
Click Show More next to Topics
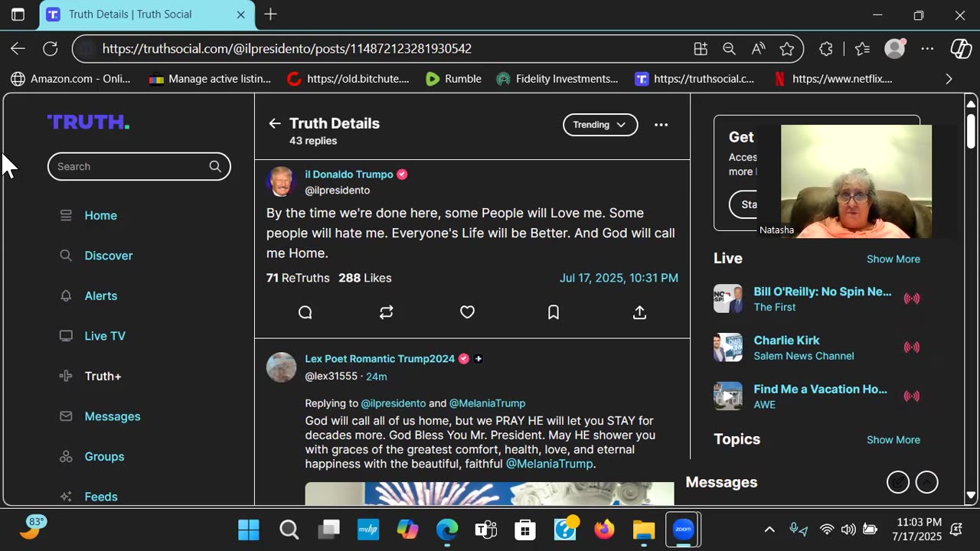point(893,440)
